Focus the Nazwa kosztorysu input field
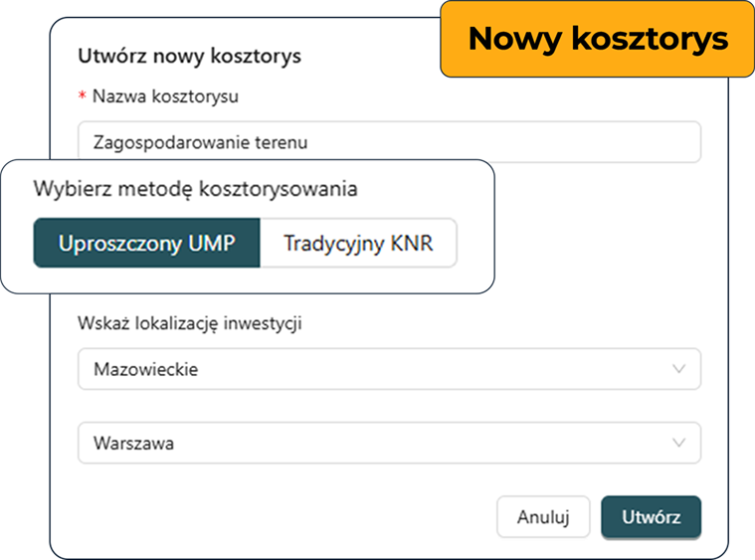Image resolution: width=755 pixels, height=560 pixels. (x=388, y=142)
